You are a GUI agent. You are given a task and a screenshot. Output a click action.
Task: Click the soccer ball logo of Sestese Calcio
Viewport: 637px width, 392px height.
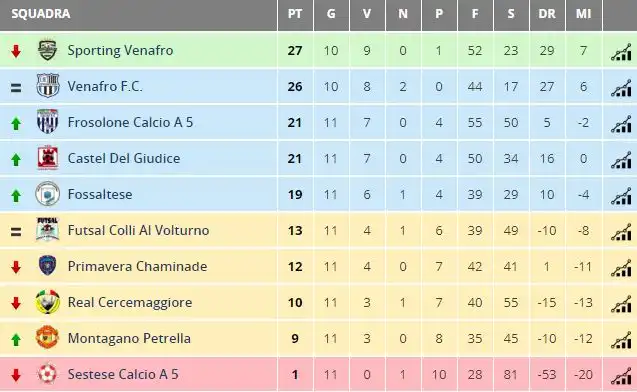(x=48, y=373)
